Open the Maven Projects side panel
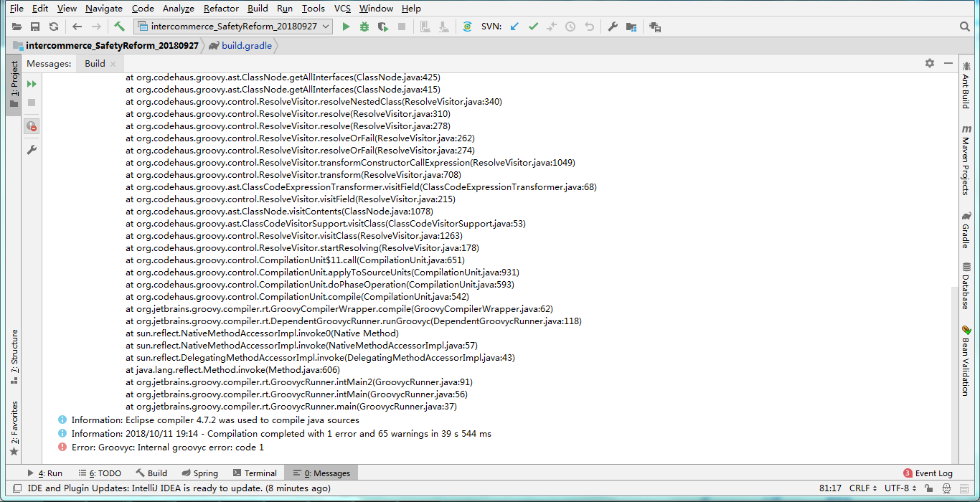Image resolution: width=980 pixels, height=502 pixels. (966, 160)
